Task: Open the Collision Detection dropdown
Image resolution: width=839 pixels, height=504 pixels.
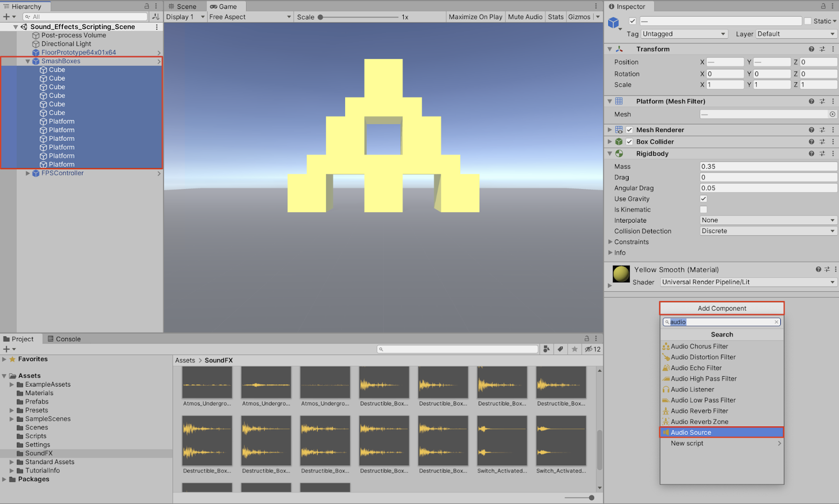Action: (768, 231)
